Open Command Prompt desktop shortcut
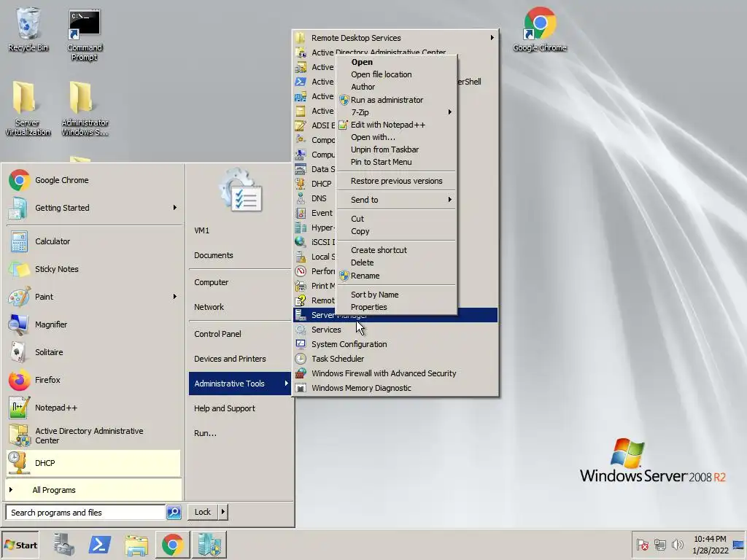 click(85, 35)
